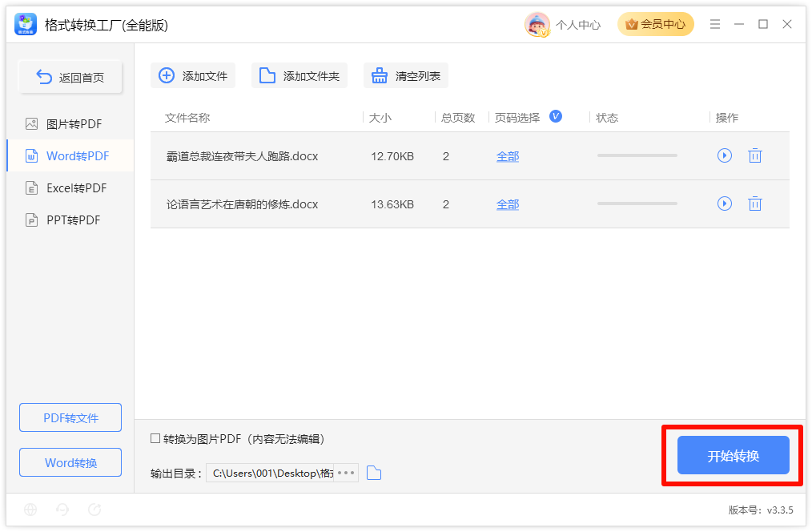Viewport: 812px width, 532px height.
Task: Open personal center avatar icon
Action: [x=537, y=24]
